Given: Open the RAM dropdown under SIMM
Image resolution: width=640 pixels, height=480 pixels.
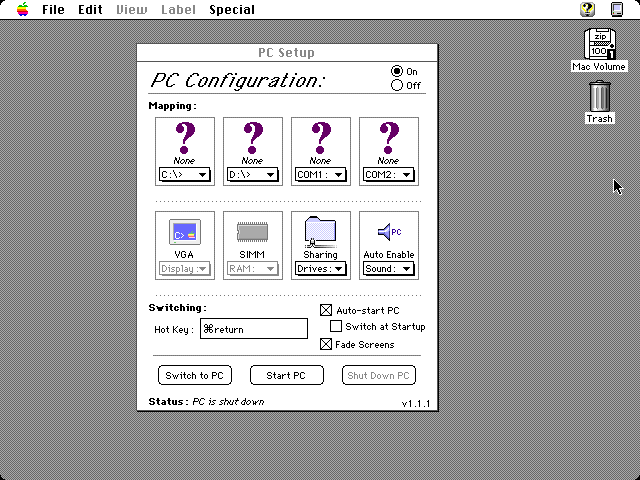Looking at the screenshot, I should point(253,269).
